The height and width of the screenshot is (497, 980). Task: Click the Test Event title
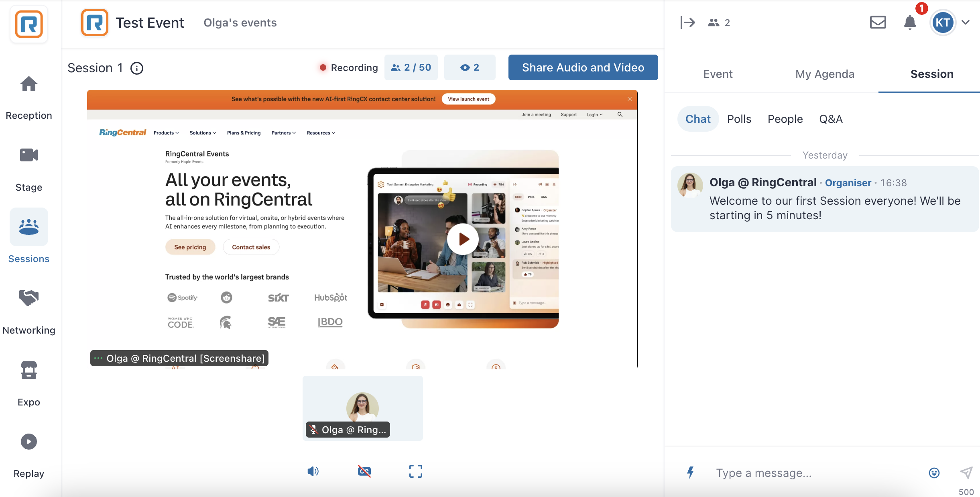tap(150, 23)
